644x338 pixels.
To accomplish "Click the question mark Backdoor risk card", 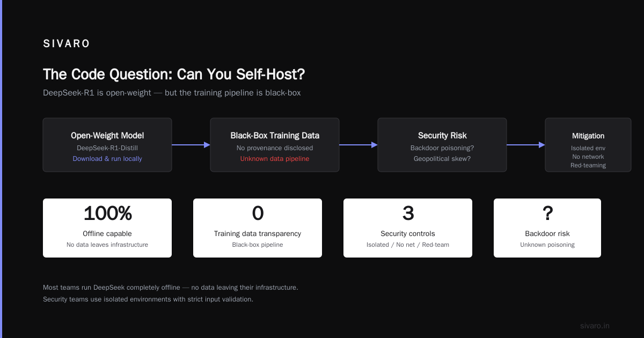I will pos(547,228).
